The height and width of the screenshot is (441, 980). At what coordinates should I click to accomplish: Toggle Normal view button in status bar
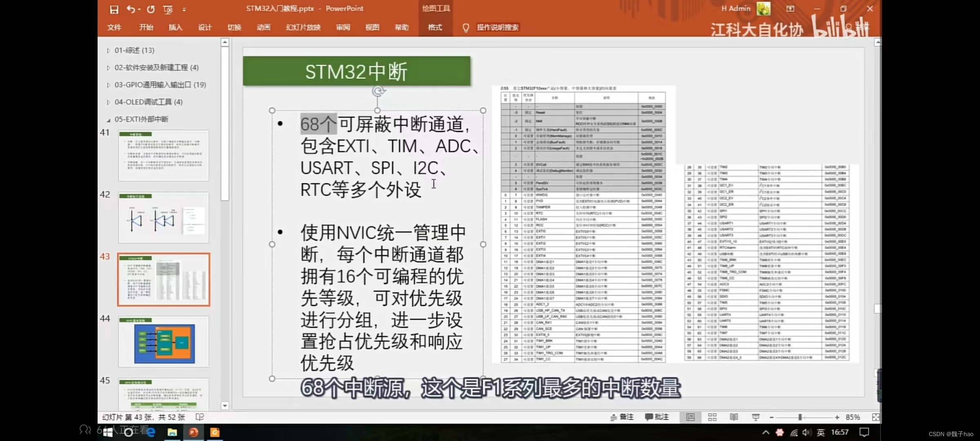(x=690, y=417)
